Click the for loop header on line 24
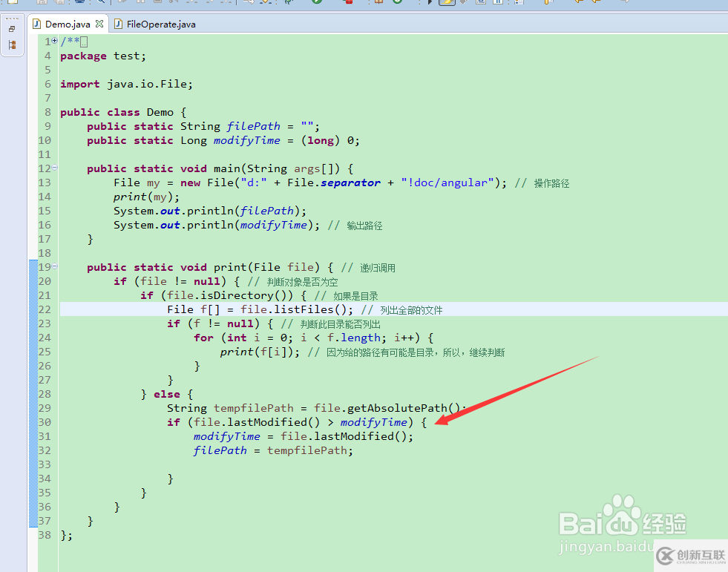 [x=313, y=338]
